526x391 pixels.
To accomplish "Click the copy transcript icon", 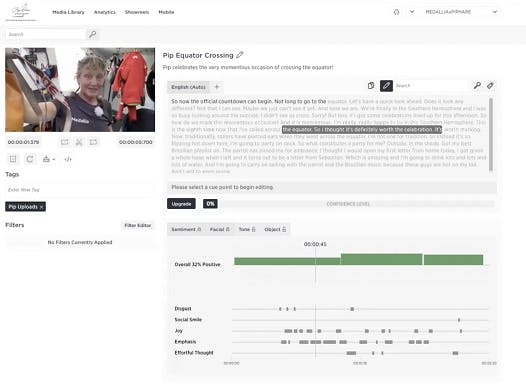I will coord(371,86).
